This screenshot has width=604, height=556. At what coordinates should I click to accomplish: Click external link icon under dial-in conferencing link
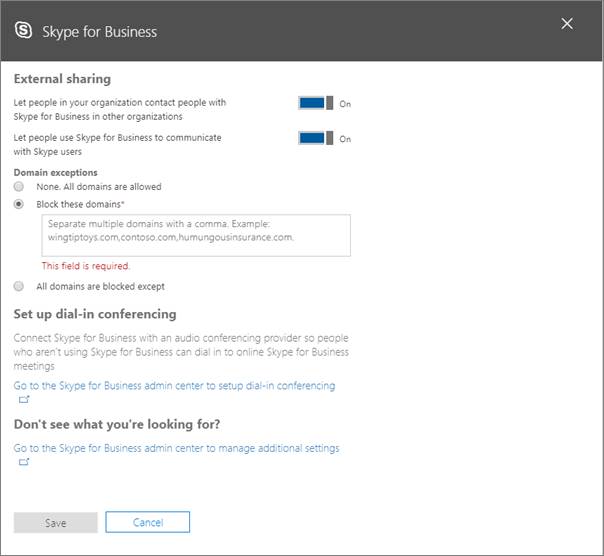(x=24, y=399)
